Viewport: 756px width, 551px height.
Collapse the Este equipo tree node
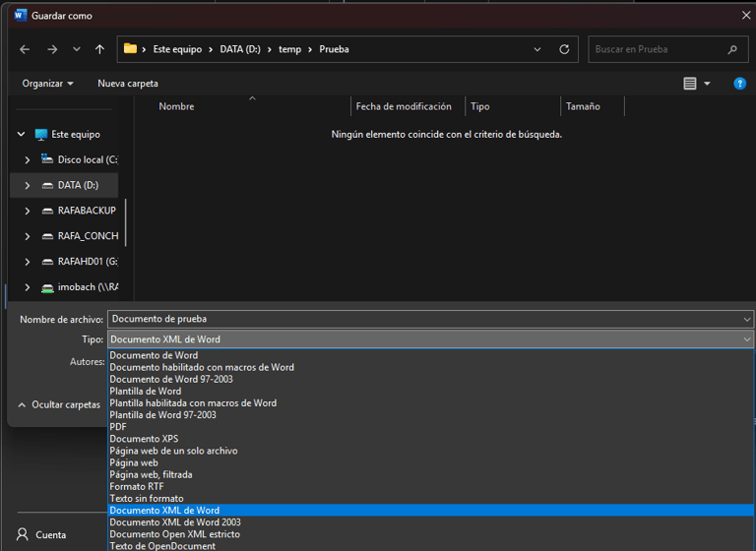point(21,134)
